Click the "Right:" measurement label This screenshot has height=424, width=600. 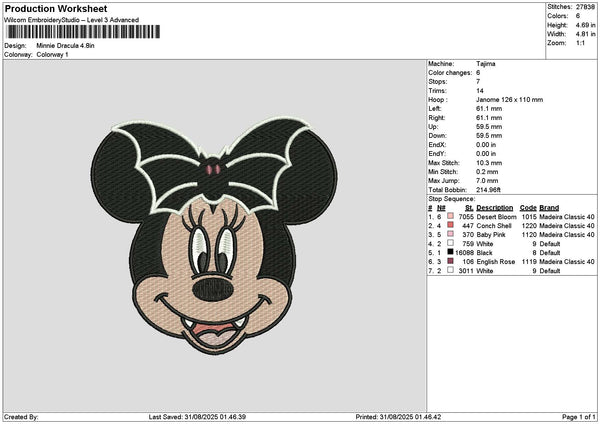point(437,118)
